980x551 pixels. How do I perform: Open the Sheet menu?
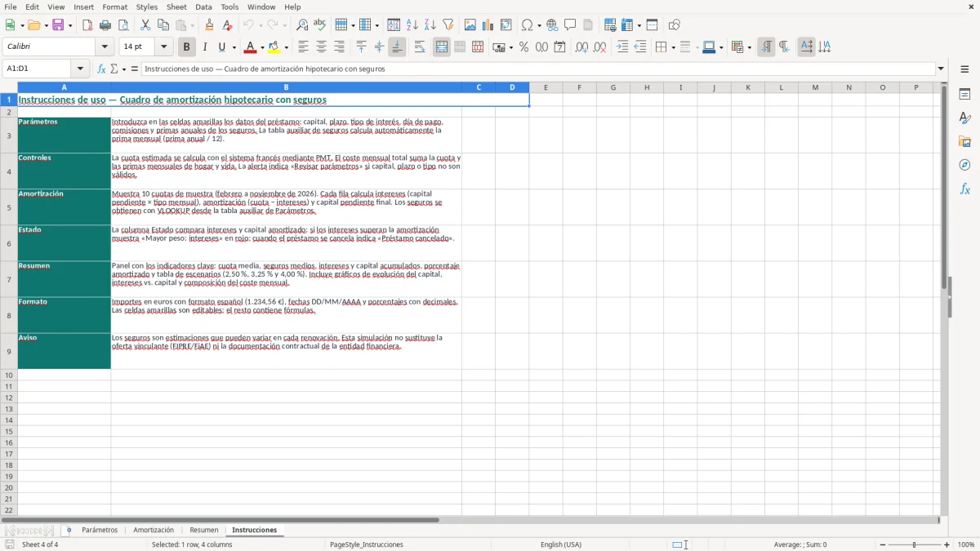coord(176,7)
